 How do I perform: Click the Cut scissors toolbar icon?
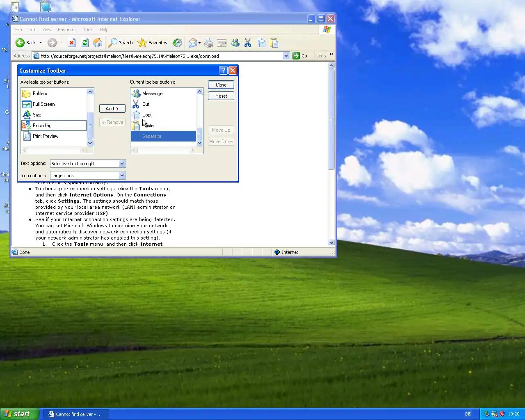pyautogui.click(x=248, y=43)
